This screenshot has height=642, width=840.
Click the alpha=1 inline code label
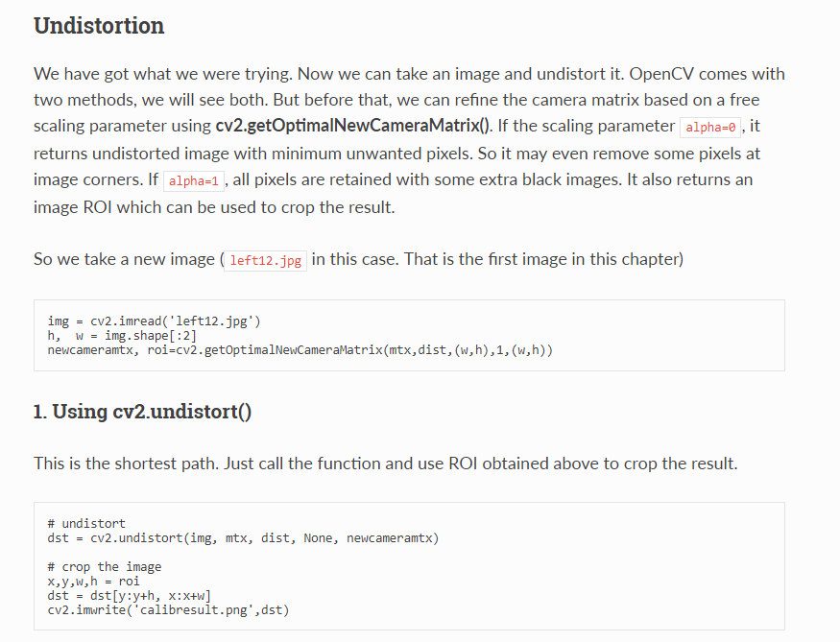pyautogui.click(x=193, y=181)
